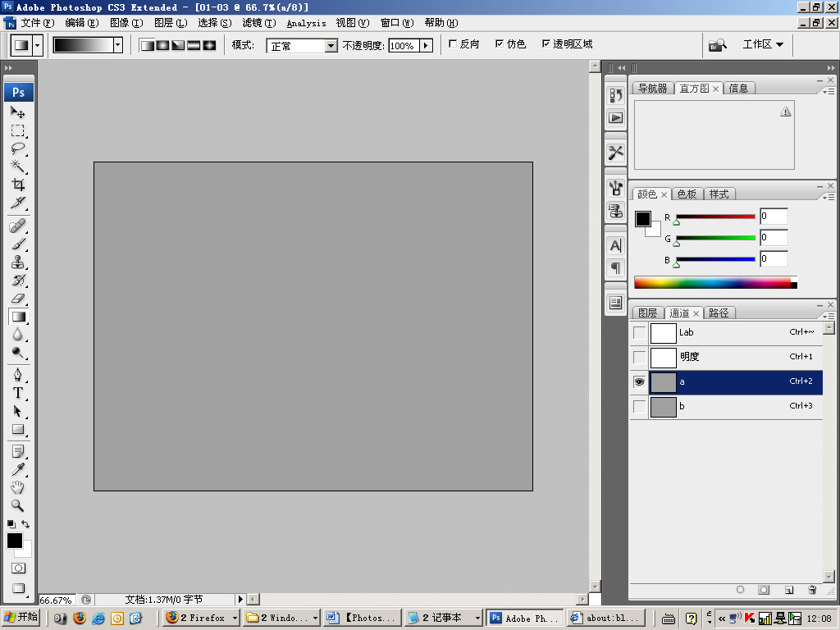840x630 pixels.
Task: Select the Rectangle shape tool
Action: coord(18,429)
